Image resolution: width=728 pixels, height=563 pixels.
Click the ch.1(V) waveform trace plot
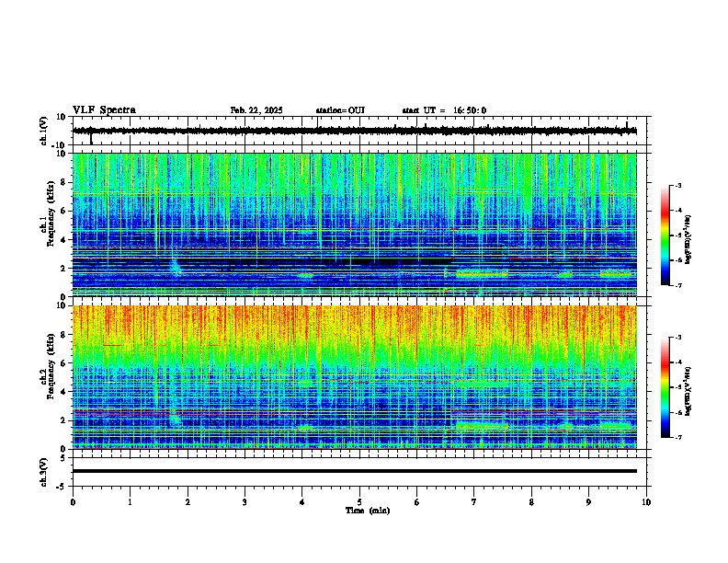click(355, 131)
